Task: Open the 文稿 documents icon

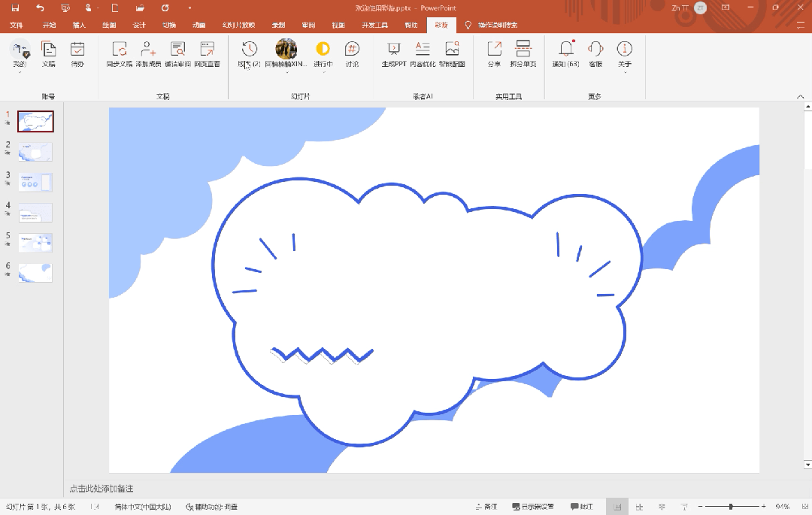Action: [x=49, y=54]
